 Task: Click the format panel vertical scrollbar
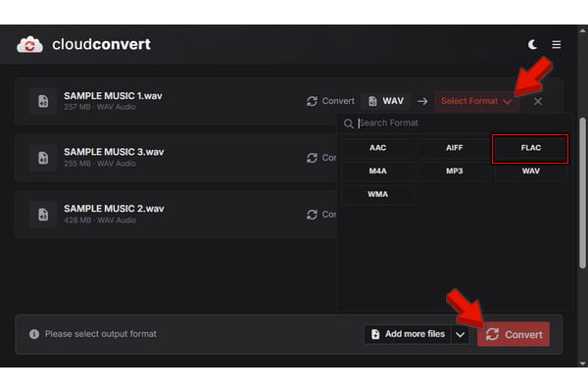click(582, 193)
